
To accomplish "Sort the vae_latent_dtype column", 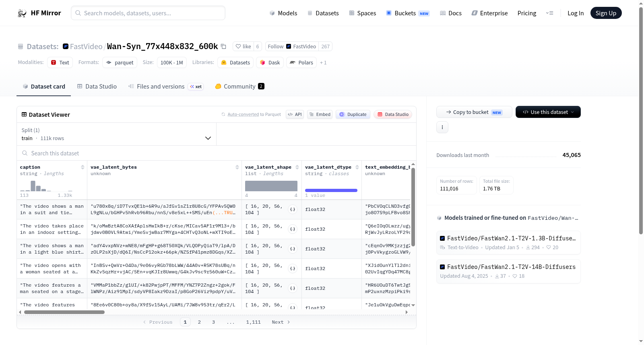I will coord(357,167).
